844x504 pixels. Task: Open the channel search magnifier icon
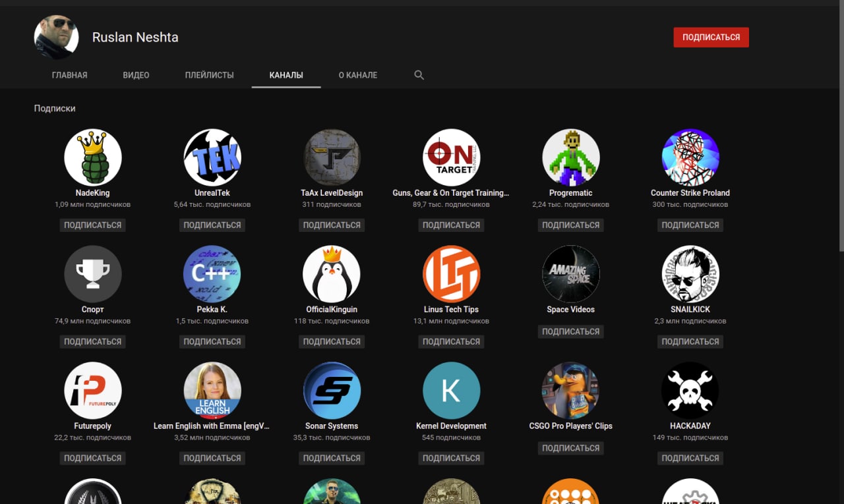419,75
